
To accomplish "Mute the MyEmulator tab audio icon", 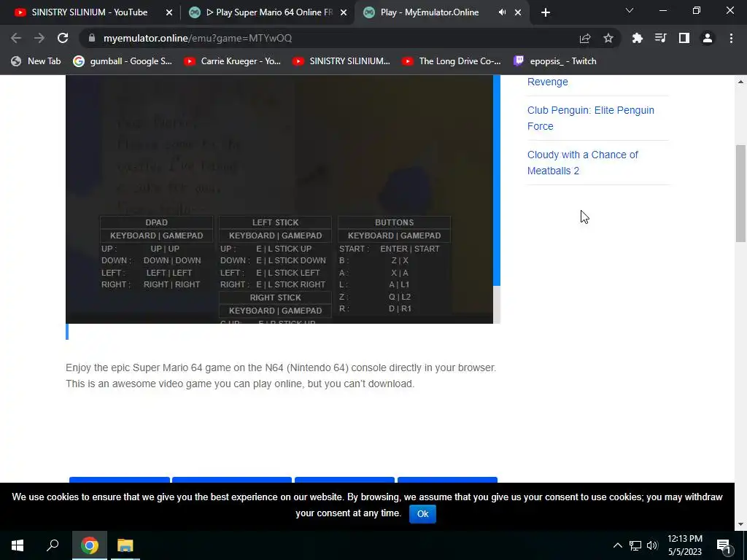I will pyautogui.click(x=502, y=12).
